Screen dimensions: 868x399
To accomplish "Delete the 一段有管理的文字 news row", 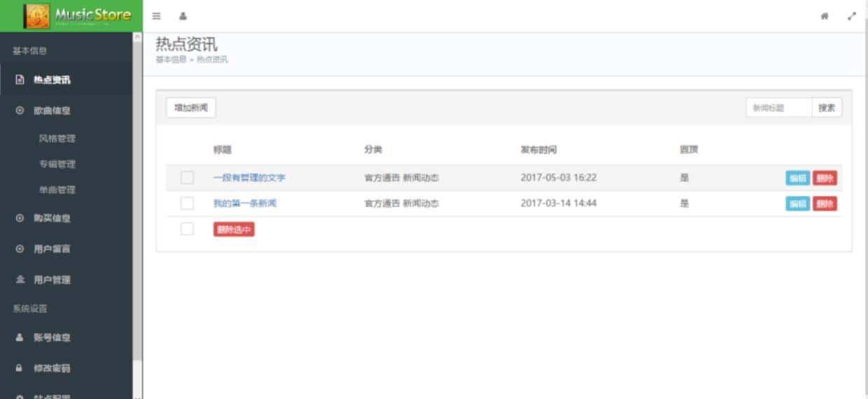I will click(x=825, y=178).
